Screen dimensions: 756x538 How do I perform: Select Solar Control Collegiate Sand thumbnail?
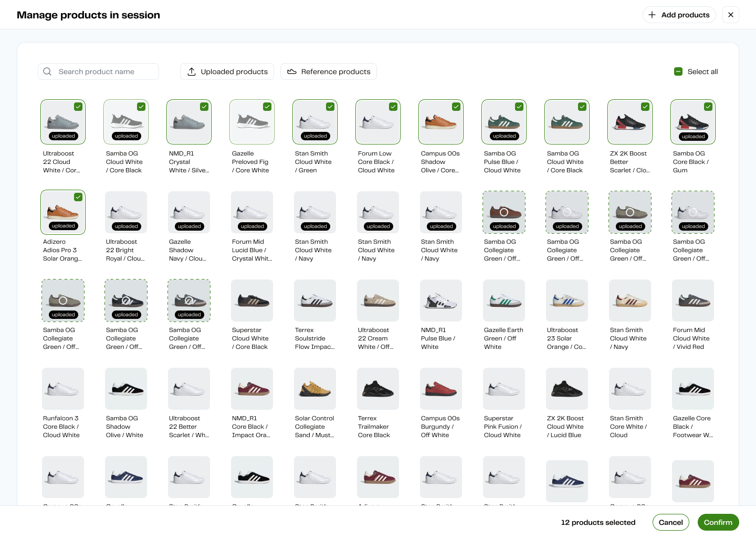point(315,389)
